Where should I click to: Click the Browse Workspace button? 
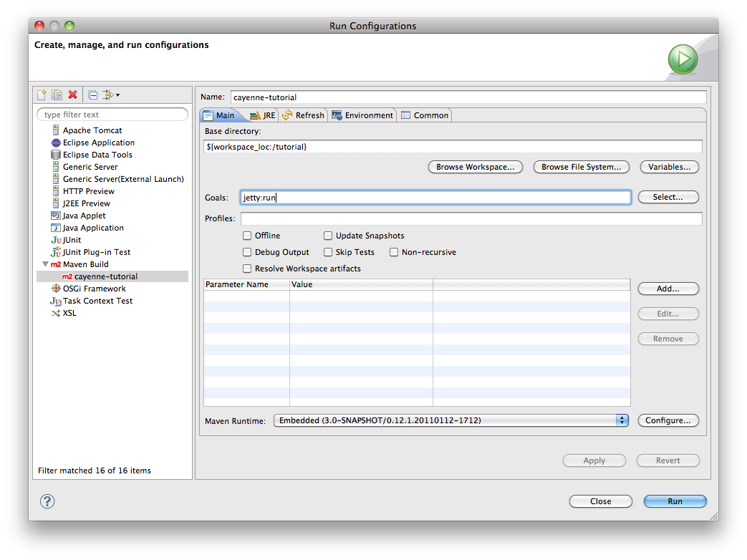pyautogui.click(x=475, y=167)
